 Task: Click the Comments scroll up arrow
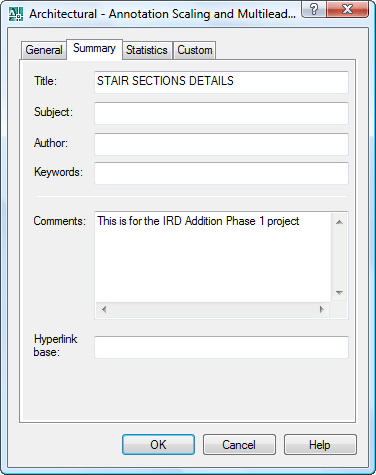pos(339,222)
